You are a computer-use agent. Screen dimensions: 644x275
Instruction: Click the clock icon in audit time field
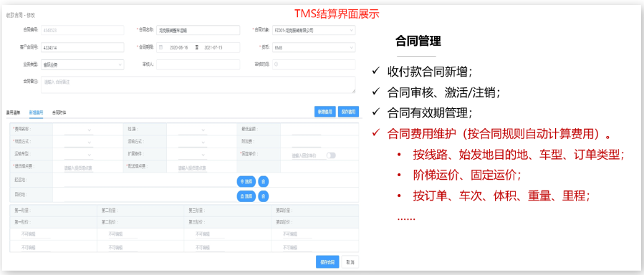tap(276, 64)
